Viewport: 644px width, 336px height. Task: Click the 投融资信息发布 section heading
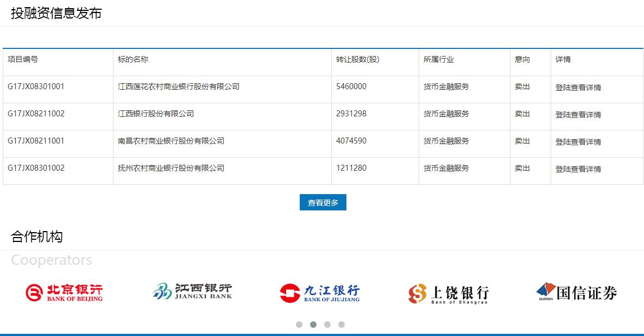click(56, 14)
